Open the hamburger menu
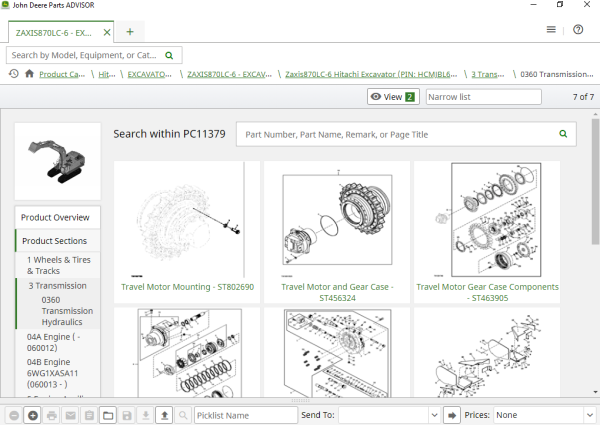Image resolution: width=600 pixels, height=425 pixels. click(551, 29)
